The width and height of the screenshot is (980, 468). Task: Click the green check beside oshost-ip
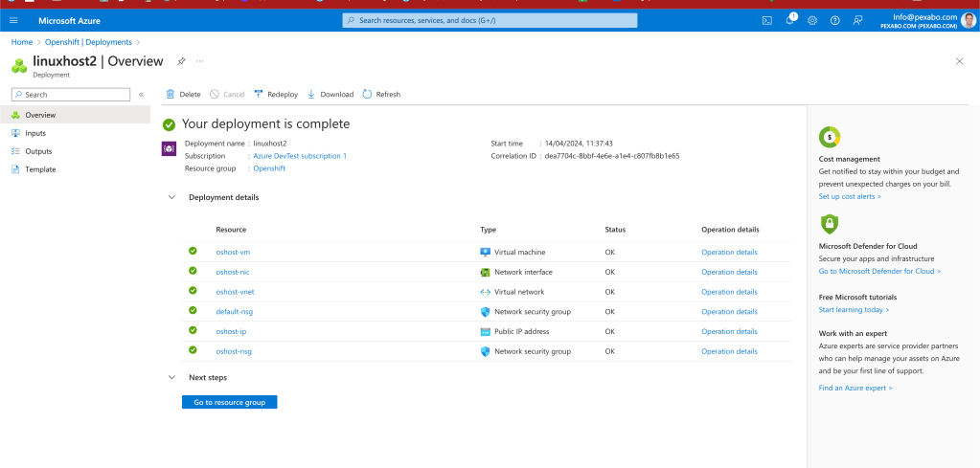click(193, 330)
